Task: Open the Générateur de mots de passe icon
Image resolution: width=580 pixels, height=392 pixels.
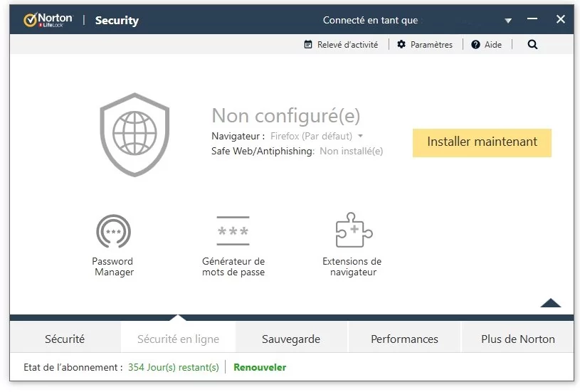Action: click(x=233, y=231)
